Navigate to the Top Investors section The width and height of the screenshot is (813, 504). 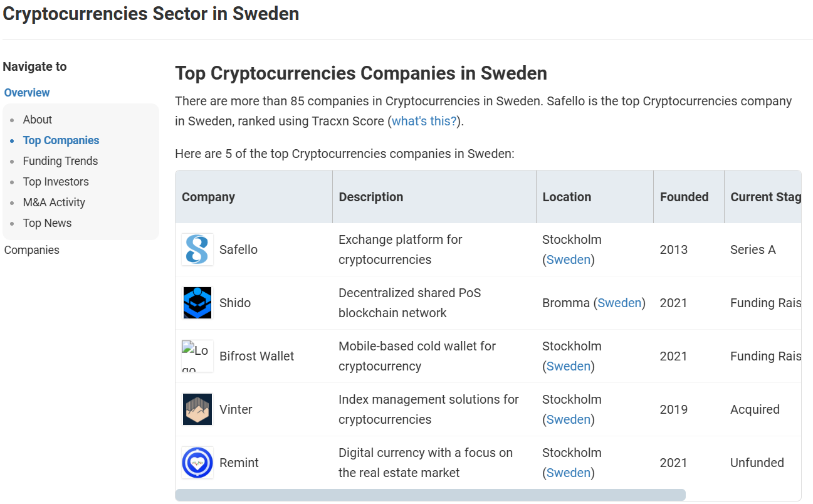pyautogui.click(x=56, y=182)
